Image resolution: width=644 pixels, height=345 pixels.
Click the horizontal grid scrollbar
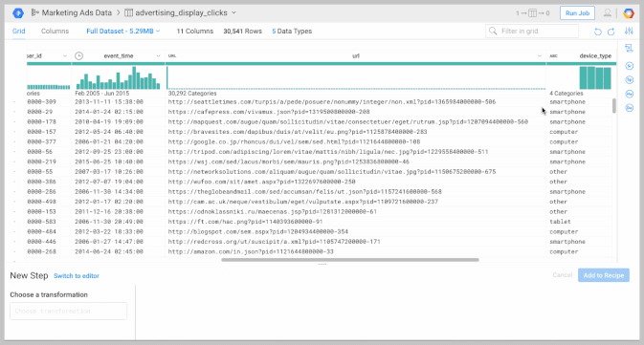pos(350,260)
